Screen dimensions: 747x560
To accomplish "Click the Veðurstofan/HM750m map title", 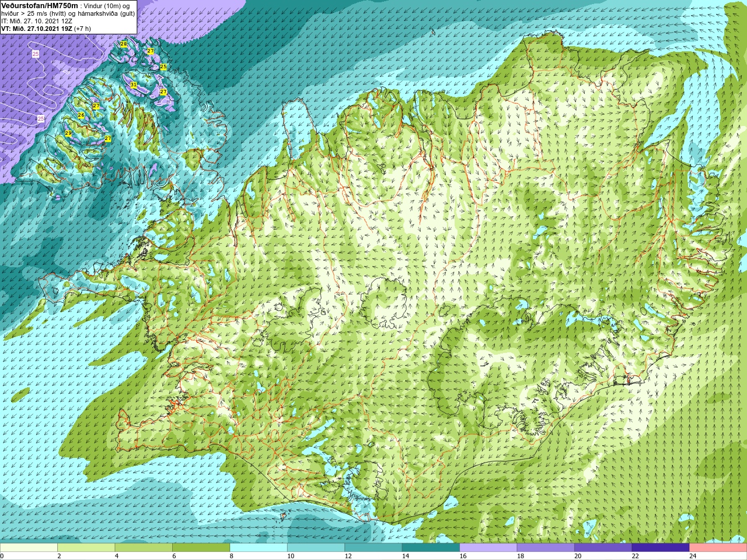I will tap(40, 6).
